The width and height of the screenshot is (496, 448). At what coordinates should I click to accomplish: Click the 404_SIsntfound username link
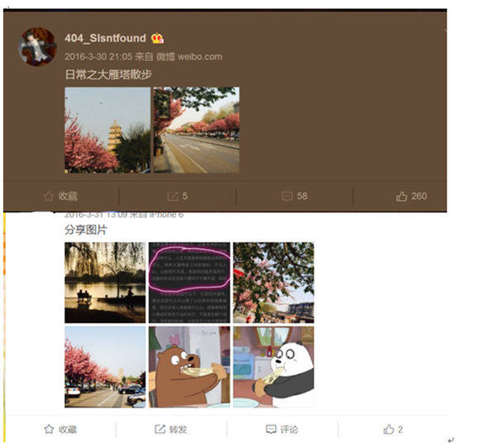click(x=105, y=38)
